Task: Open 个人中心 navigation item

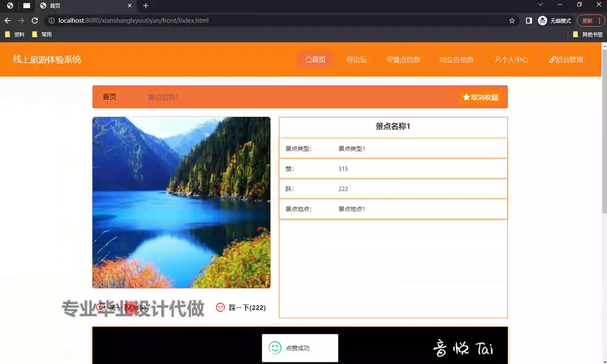Action: pos(511,59)
